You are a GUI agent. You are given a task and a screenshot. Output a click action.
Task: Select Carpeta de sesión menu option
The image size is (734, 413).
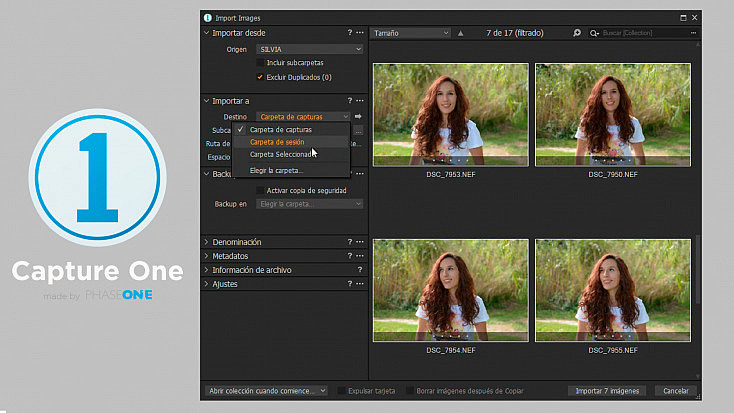click(x=291, y=142)
